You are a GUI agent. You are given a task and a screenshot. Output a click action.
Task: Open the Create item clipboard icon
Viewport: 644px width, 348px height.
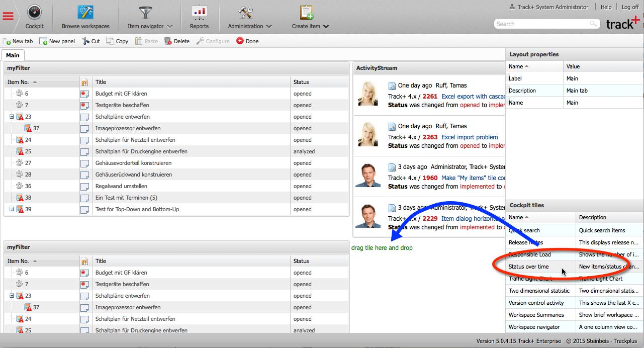point(306,13)
